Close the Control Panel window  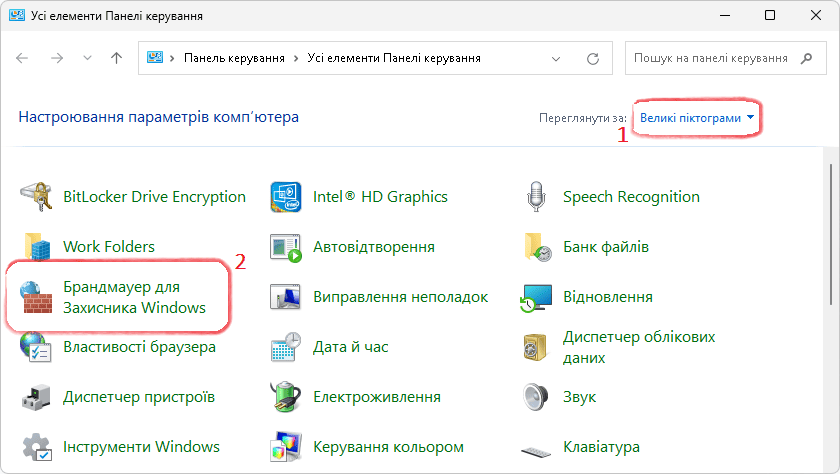point(816,15)
